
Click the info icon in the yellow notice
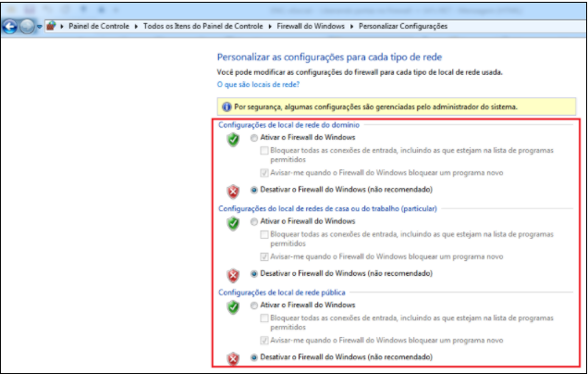[x=227, y=107]
